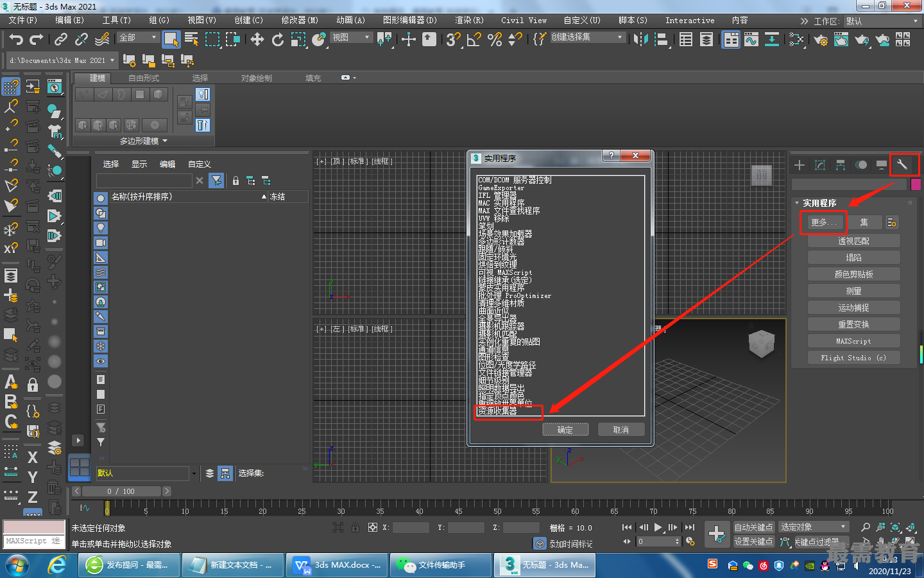Screen dimensions: 924x578
Task: Open the Hierarchy panel icon
Action: [x=841, y=165]
